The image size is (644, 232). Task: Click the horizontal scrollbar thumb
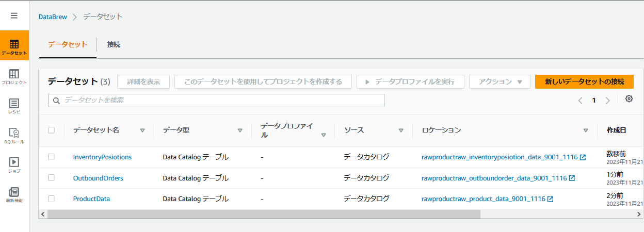[x=264, y=214]
